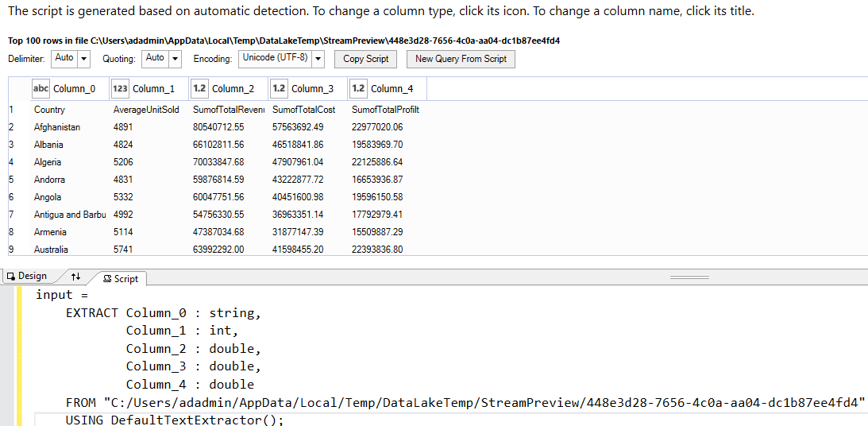This screenshot has width=868, height=426.
Task: Click the type icon beside Column_4
Action: [x=358, y=89]
